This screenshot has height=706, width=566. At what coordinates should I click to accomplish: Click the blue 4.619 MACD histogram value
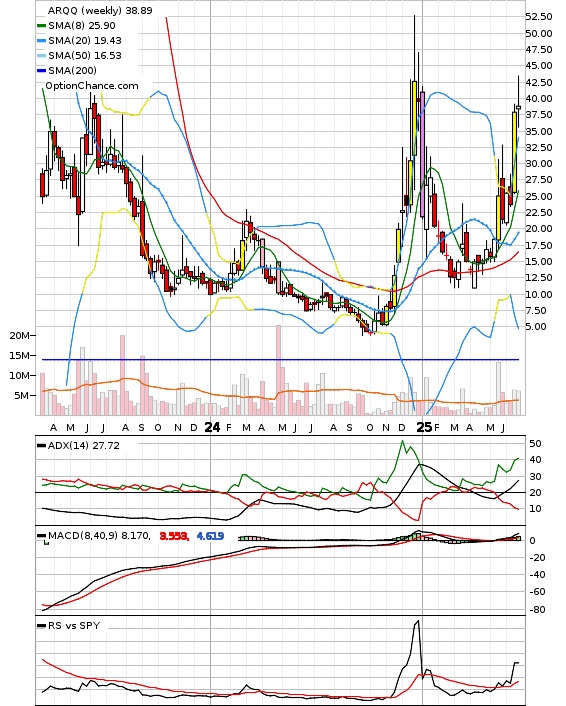point(210,536)
